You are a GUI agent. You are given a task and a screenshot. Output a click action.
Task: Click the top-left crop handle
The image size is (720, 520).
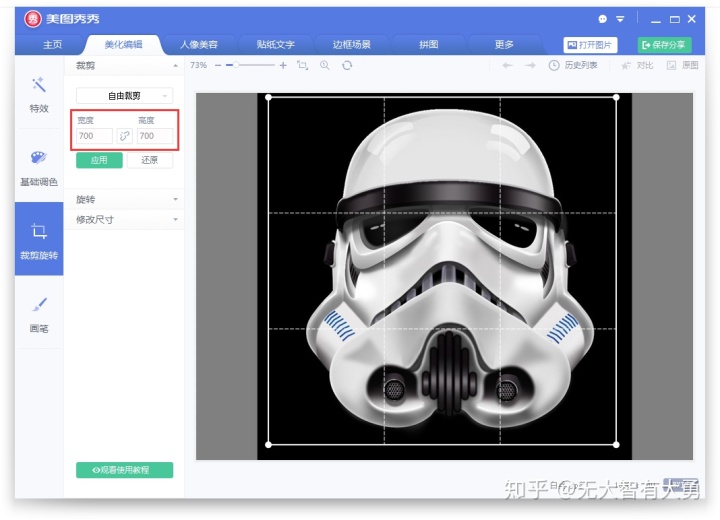click(269, 97)
